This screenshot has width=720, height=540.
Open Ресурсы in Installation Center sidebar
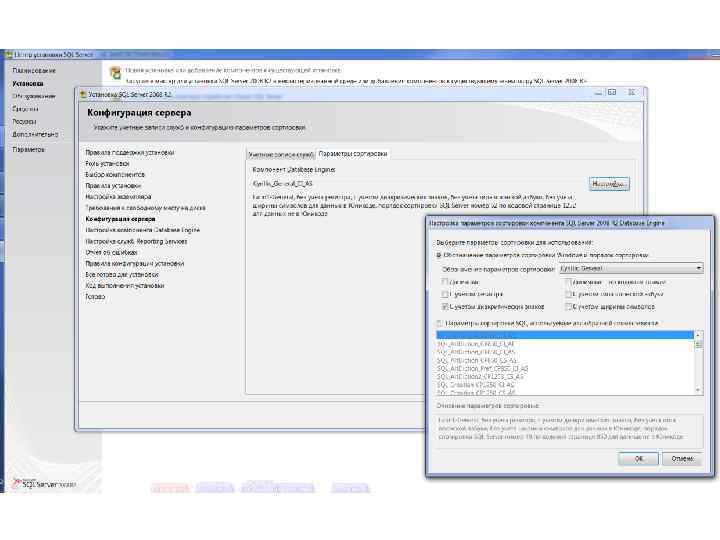[24, 122]
